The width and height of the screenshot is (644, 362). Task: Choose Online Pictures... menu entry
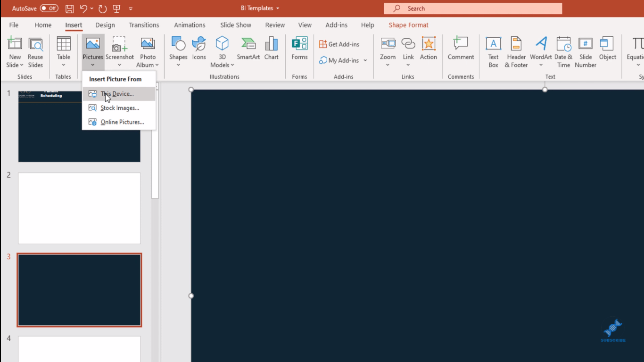tap(119, 122)
